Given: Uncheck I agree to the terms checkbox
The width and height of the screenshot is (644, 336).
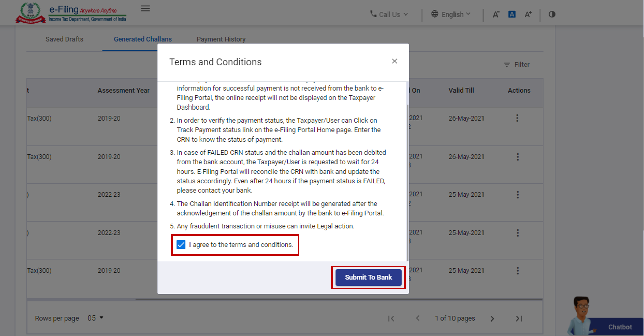Looking at the screenshot, I should click(181, 245).
